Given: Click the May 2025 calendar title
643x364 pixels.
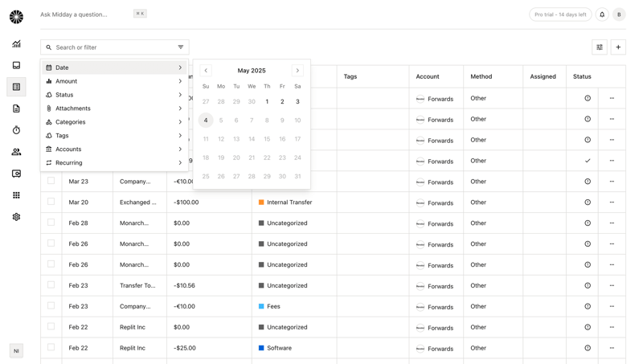Looking at the screenshot, I should pyautogui.click(x=252, y=71).
